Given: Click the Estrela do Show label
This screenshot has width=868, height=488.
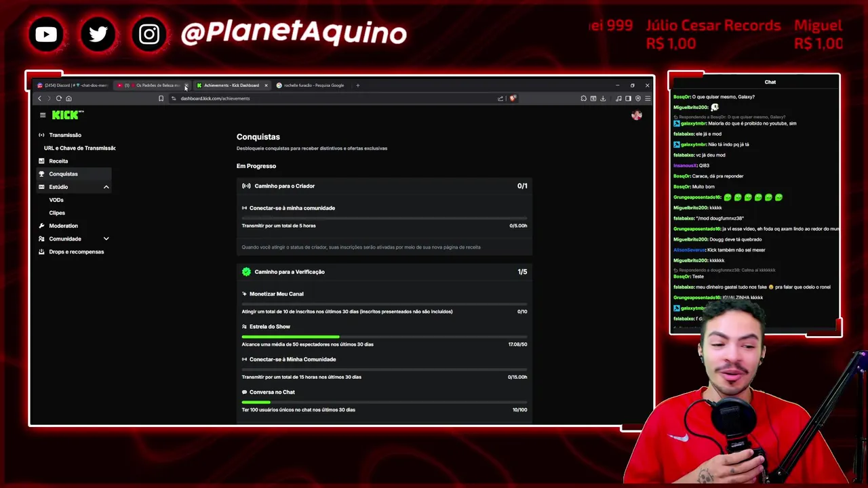Looking at the screenshot, I should [270, 327].
